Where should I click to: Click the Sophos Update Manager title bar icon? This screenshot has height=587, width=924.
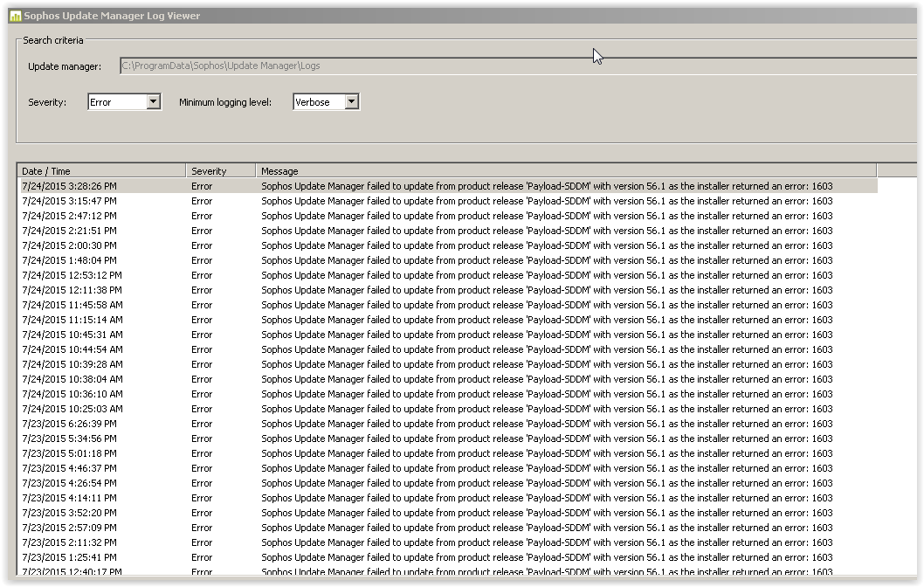click(x=16, y=16)
